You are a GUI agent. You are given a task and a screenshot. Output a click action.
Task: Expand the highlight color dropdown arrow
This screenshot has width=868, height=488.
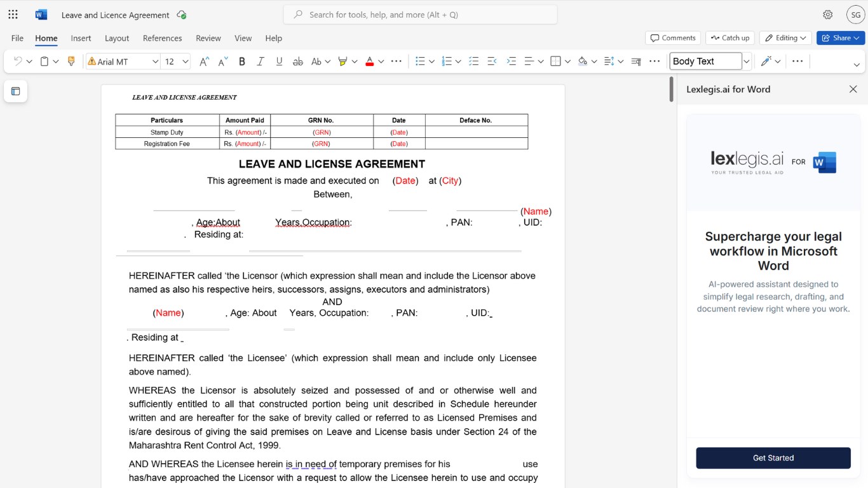pos(355,62)
